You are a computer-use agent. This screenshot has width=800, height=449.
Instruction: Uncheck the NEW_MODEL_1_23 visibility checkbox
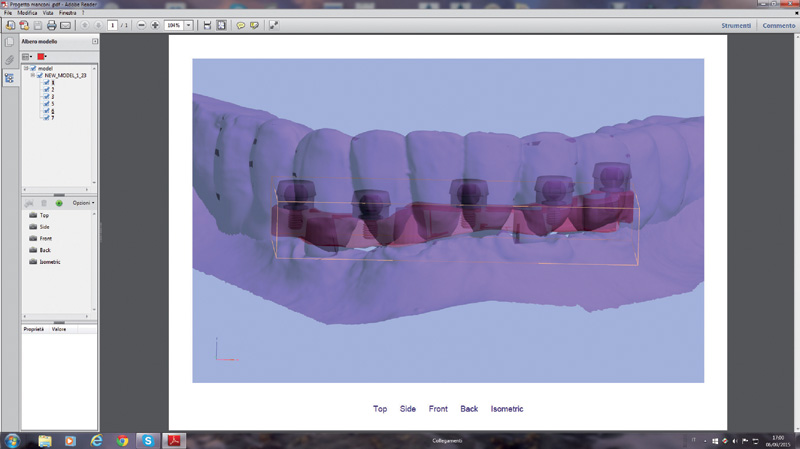point(40,75)
